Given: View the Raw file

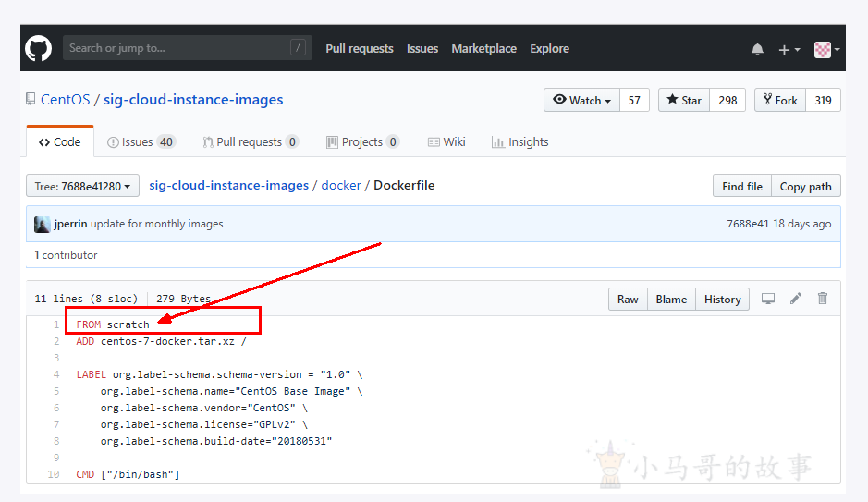Looking at the screenshot, I should click(x=628, y=300).
